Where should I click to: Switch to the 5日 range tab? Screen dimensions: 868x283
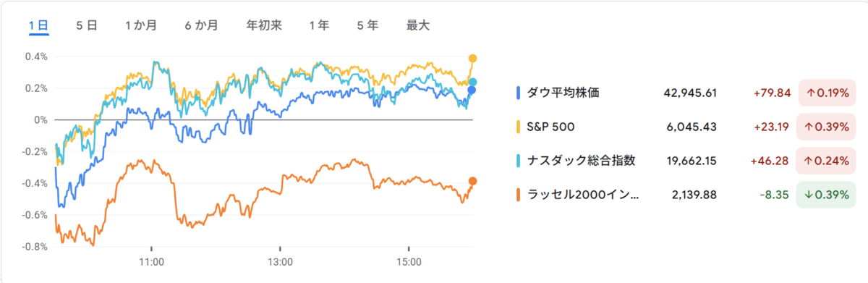click(x=87, y=25)
